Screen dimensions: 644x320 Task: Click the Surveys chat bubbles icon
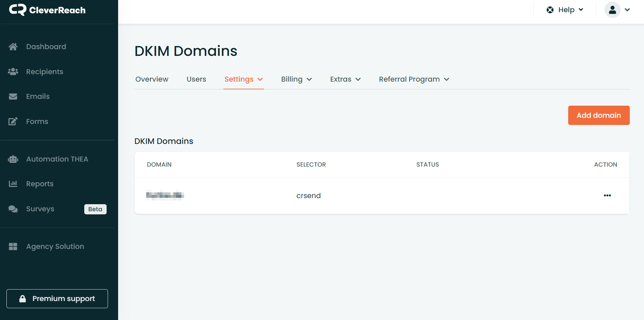[x=13, y=209]
